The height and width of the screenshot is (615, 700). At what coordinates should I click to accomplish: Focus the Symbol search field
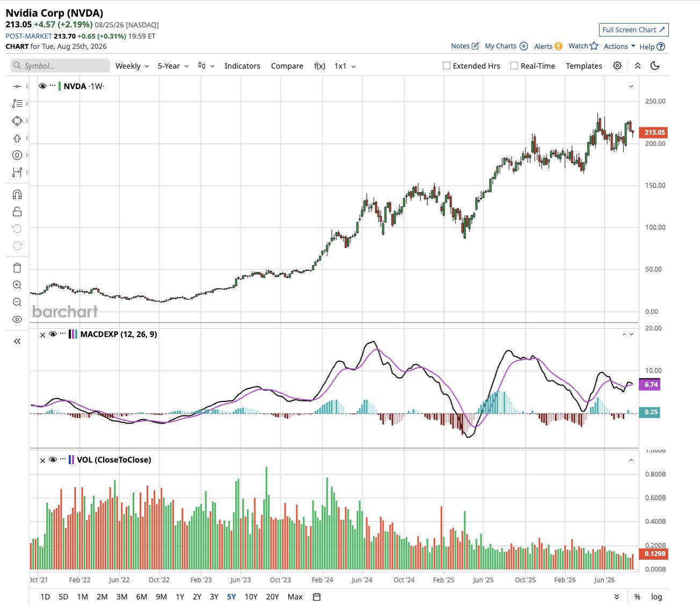pos(60,66)
